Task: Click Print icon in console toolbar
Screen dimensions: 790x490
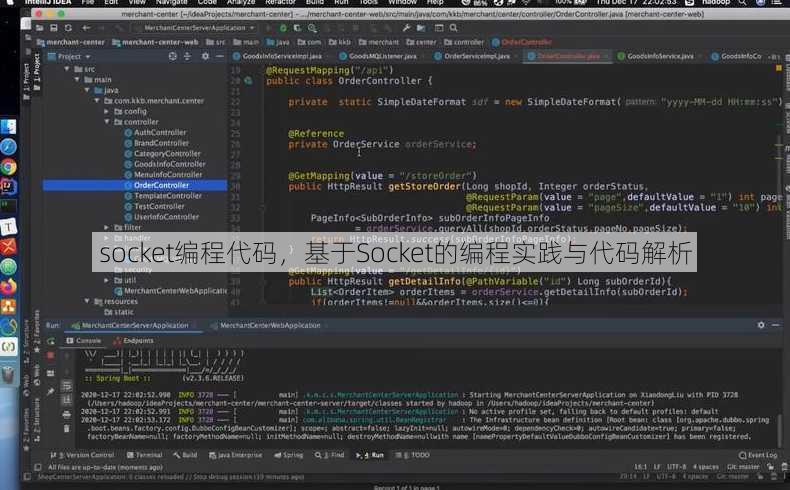Action: (x=67, y=414)
